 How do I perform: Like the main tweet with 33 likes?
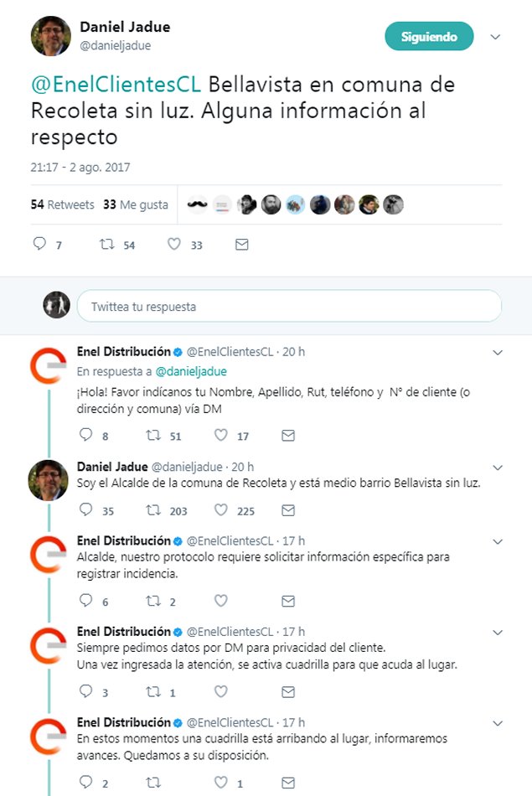coord(174,245)
